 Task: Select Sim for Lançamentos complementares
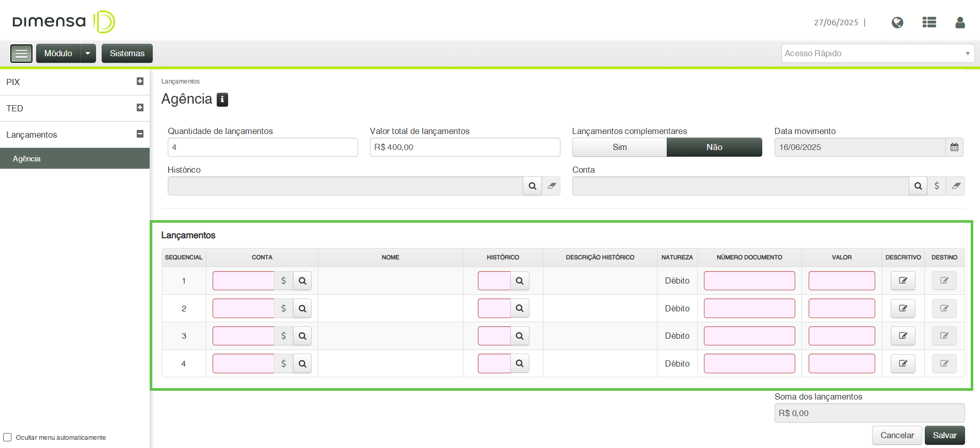619,147
